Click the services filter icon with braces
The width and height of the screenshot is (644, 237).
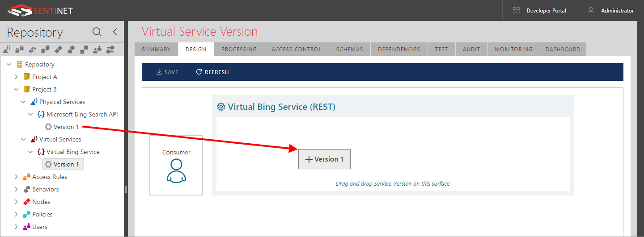coord(7,49)
